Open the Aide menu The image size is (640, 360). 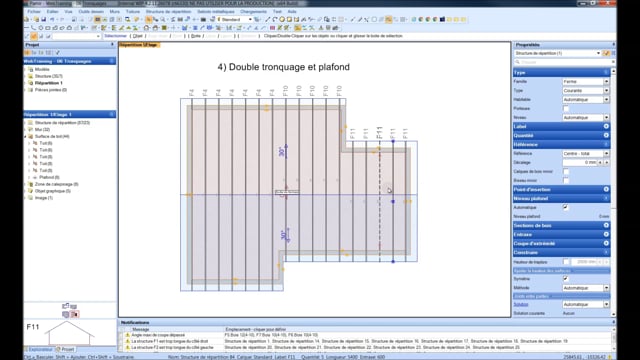pyautogui.click(x=292, y=12)
